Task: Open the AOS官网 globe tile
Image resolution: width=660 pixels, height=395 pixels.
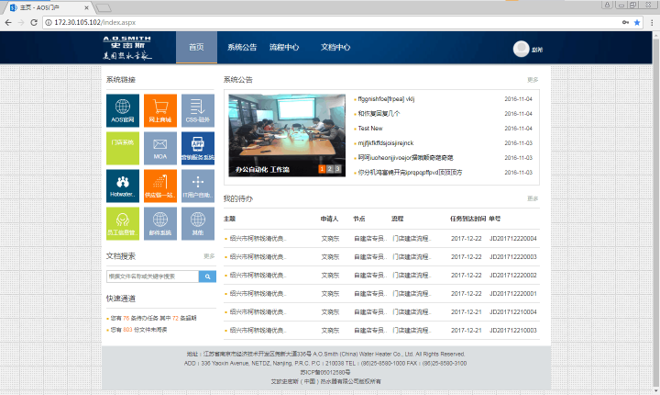Action: pos(122,110)
